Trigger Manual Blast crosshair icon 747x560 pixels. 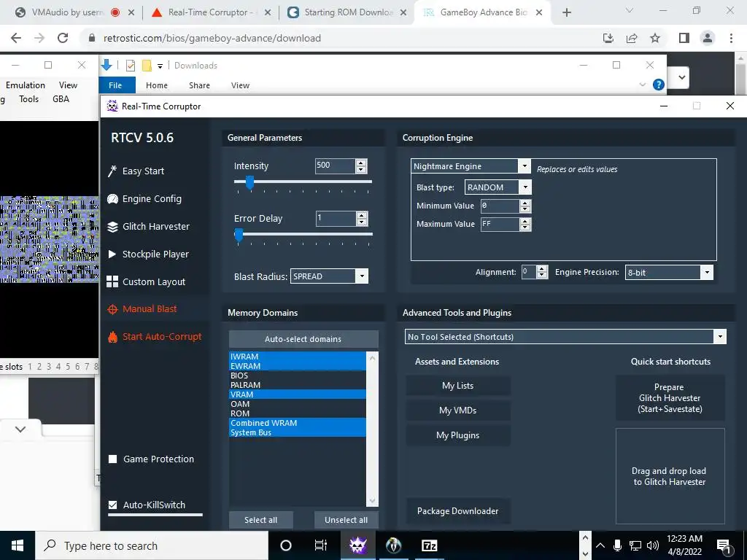[112, 309]
